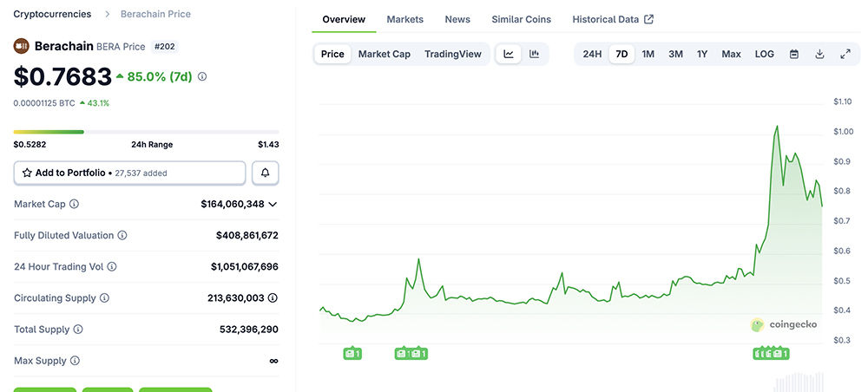This screenshot has height=392, width=868.
Task: Select the Market Cap chart toggle
Action: coord(385,54)
